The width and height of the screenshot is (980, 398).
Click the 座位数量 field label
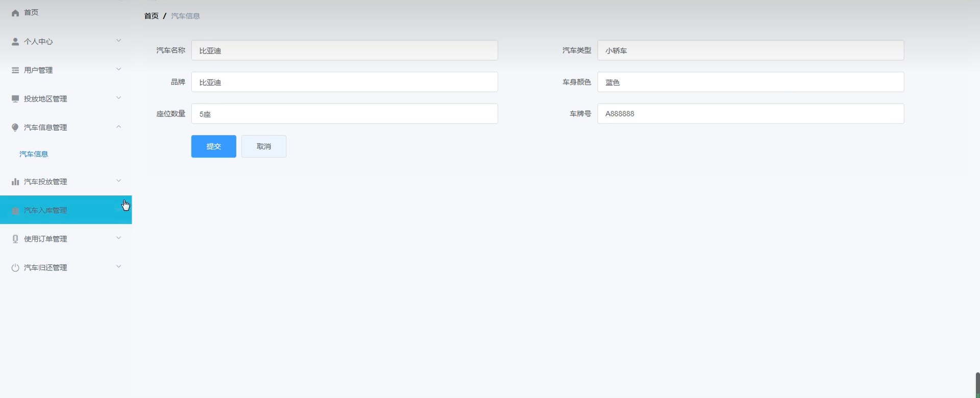point(170,113)
